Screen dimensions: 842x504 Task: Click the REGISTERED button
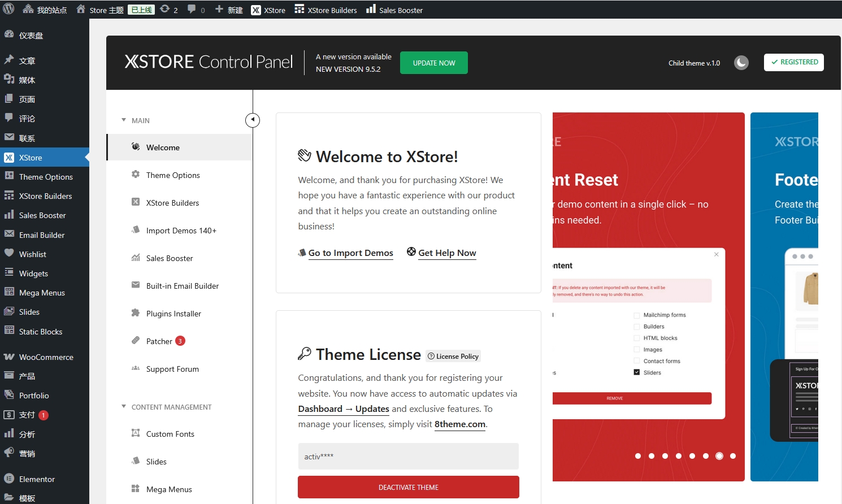794,62
